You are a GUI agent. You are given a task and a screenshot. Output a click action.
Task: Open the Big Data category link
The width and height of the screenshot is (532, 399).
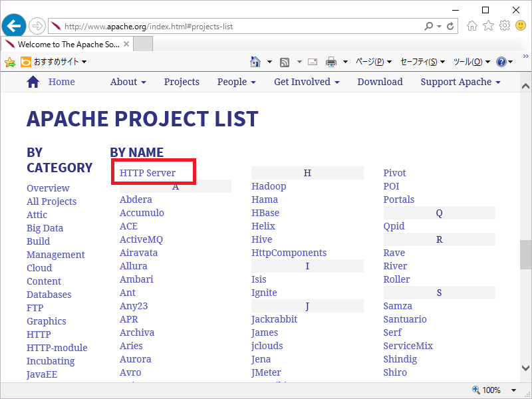[x=45, y=228]
